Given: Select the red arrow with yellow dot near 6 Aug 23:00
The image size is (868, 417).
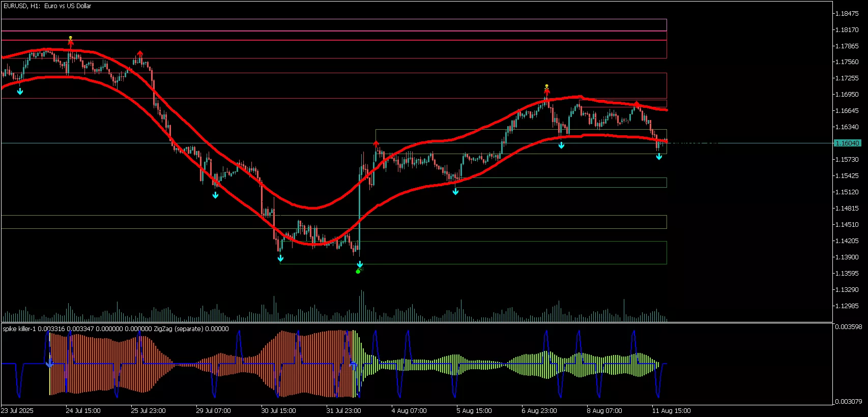Looking at the screenshot, I should 547,91.
